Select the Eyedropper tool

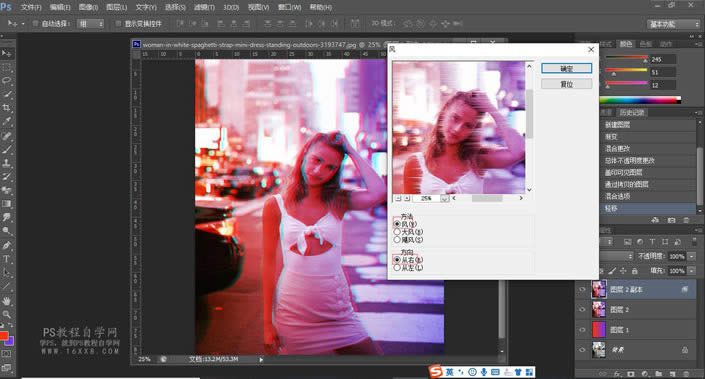[7, 121]
